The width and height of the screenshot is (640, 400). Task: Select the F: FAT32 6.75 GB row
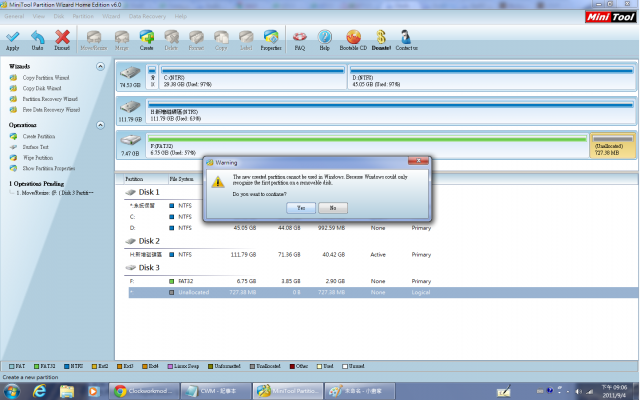click(383, 281)
